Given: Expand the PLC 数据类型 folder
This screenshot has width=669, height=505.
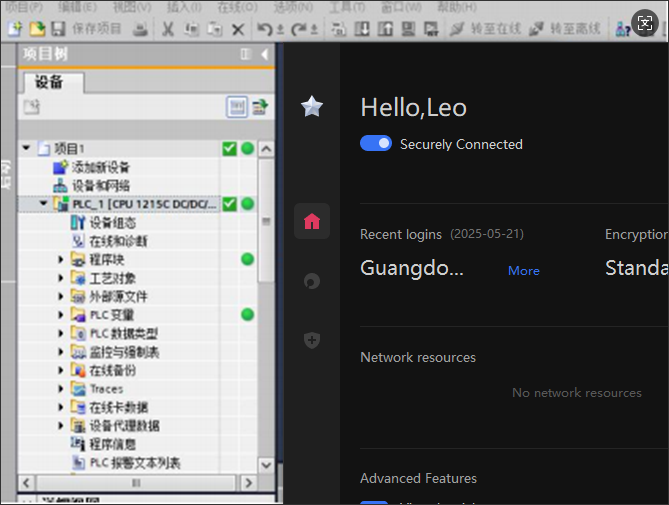Looking at the screenshot, I should click(x=61, y=333).
